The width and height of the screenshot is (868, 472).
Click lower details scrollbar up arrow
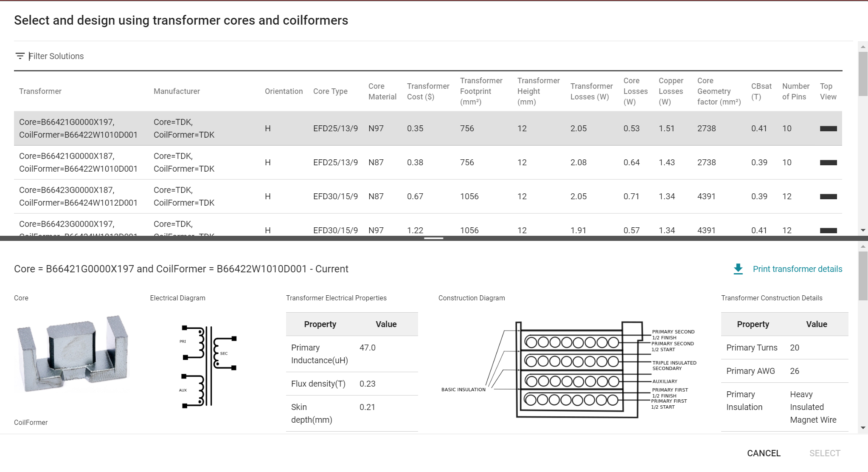(862, 246)
